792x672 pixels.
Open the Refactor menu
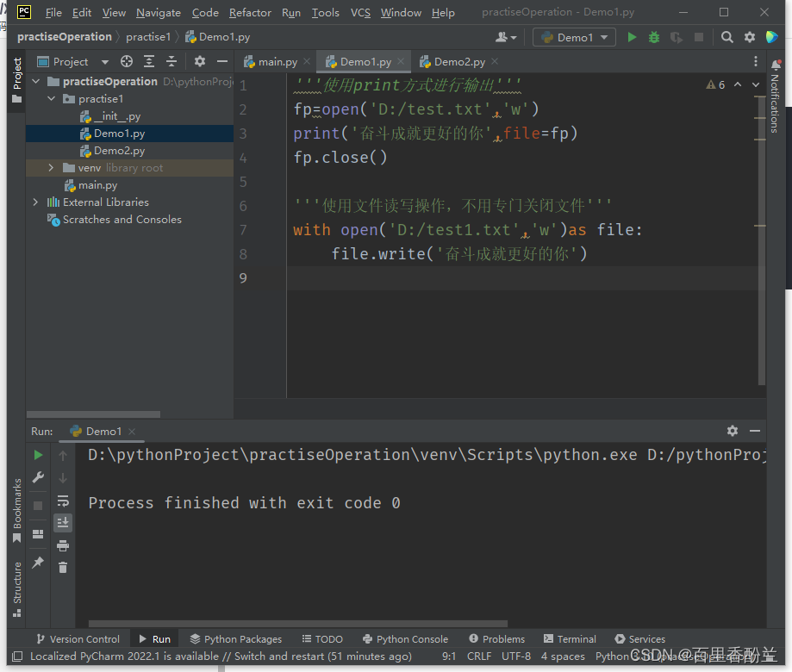[x=250, y=13]
